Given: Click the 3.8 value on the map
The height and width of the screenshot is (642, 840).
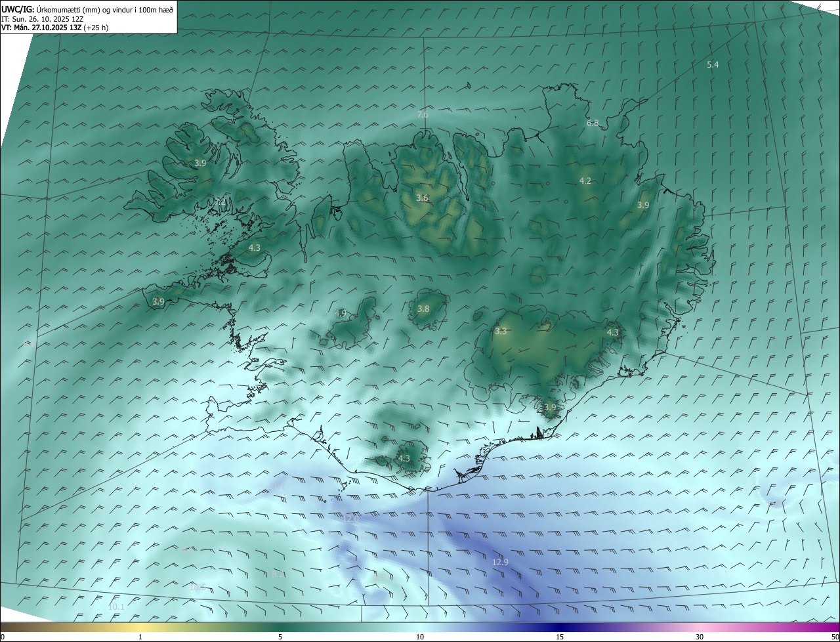Looking at the screenshot, I should 423,309.
